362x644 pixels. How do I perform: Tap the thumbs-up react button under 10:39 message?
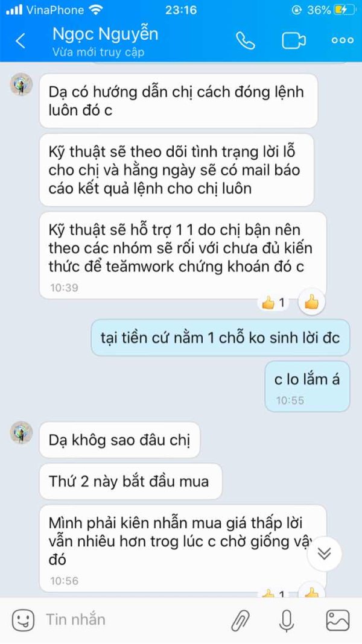pos(312,303)
